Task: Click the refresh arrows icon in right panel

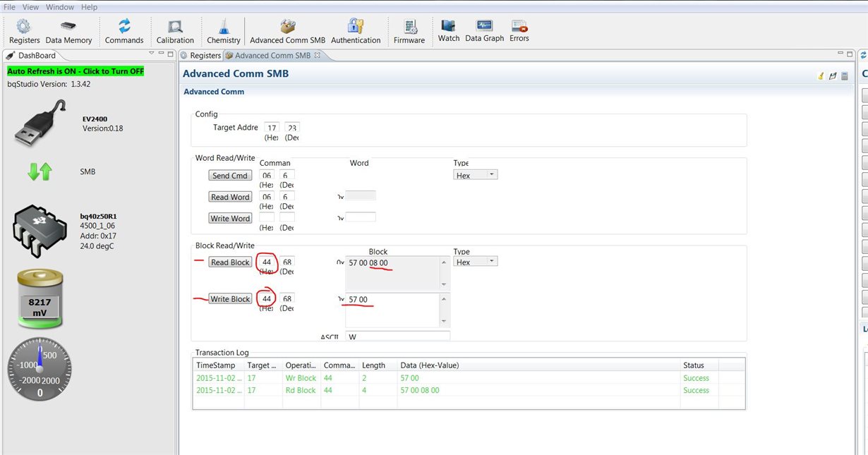Action: pos(864,55)
